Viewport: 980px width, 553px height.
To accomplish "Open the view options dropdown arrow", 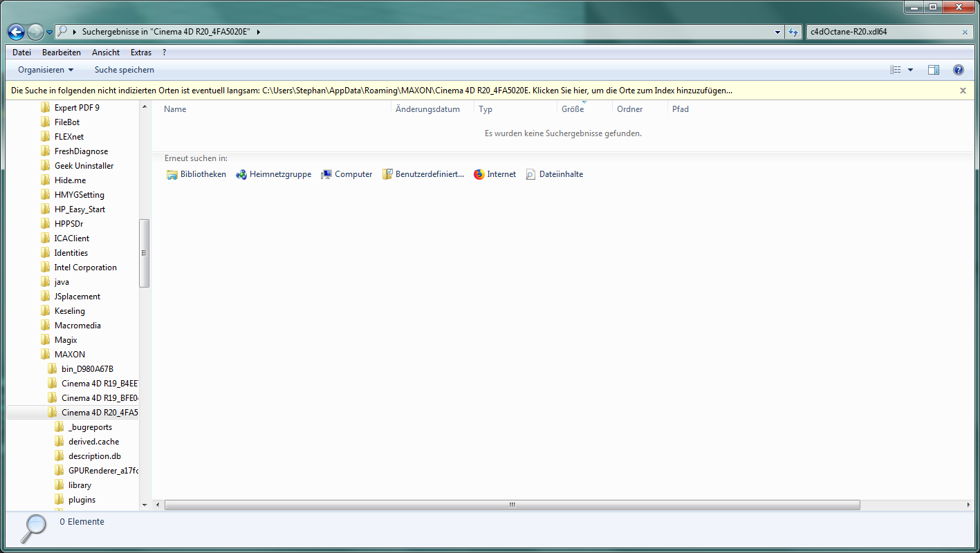I will pos(910,70).
